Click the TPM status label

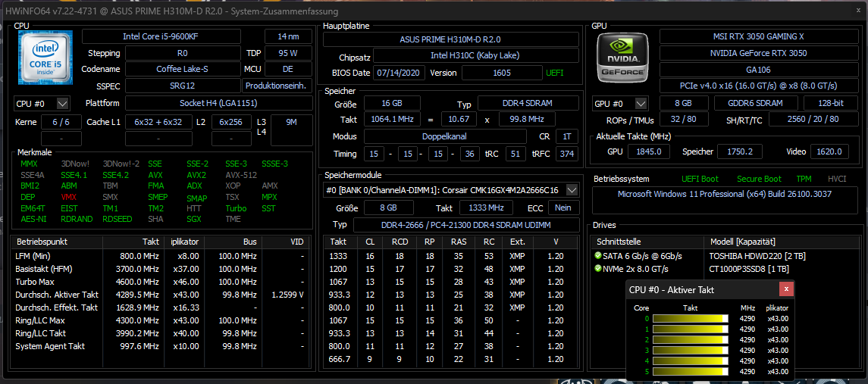[804, 179]
